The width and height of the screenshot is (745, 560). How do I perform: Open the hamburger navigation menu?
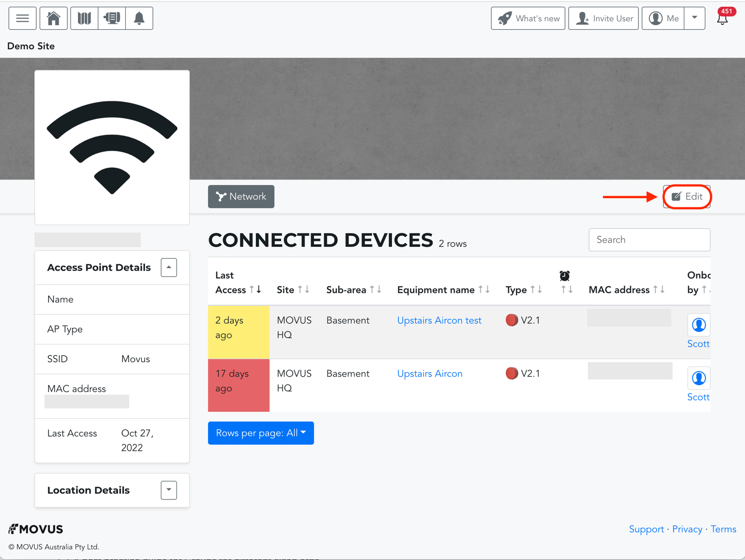[22, 18]
